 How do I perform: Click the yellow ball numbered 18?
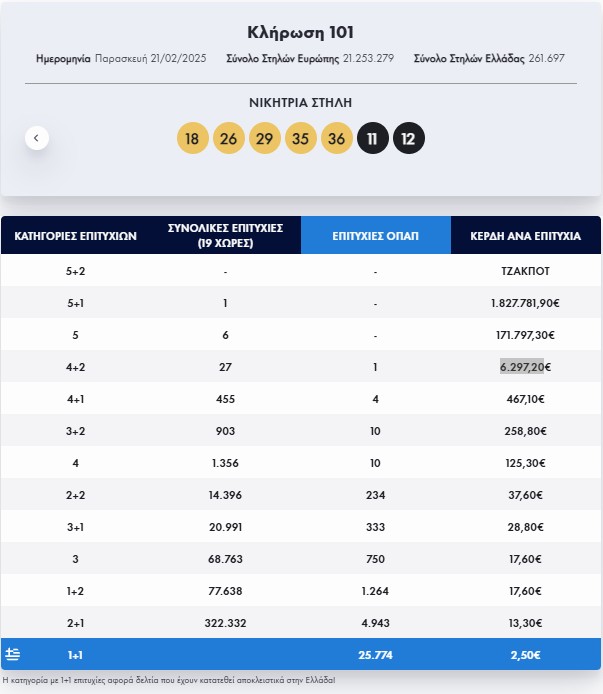click(192, 138)
